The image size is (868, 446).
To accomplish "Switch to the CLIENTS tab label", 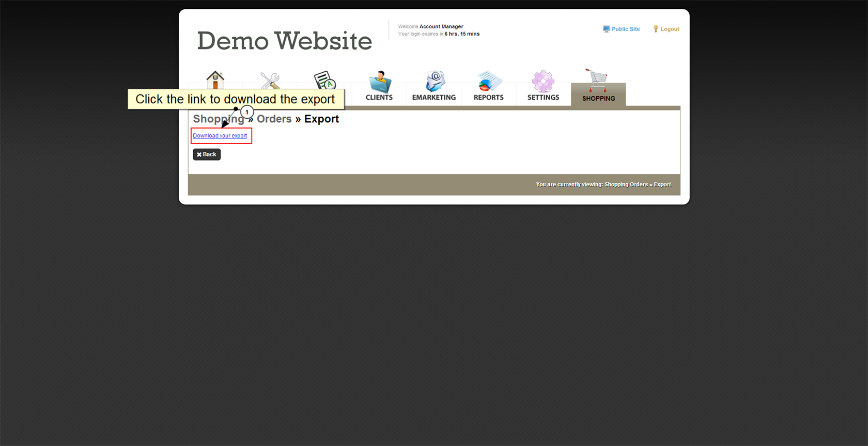I will 379,98.
